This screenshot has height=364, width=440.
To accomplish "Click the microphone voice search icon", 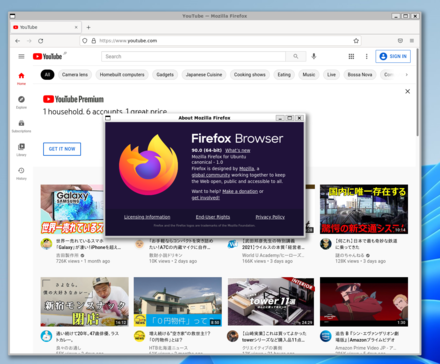I will coord(314,56).
